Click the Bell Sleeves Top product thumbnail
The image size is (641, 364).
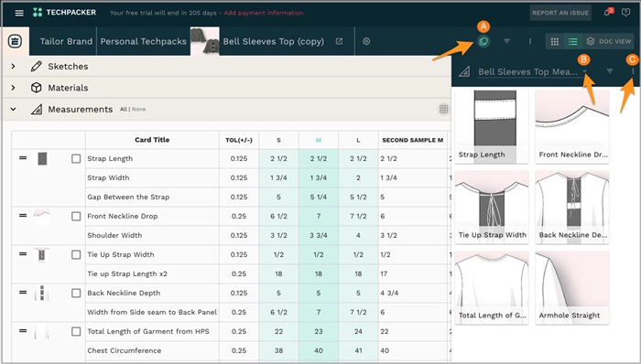coord(205,41)
